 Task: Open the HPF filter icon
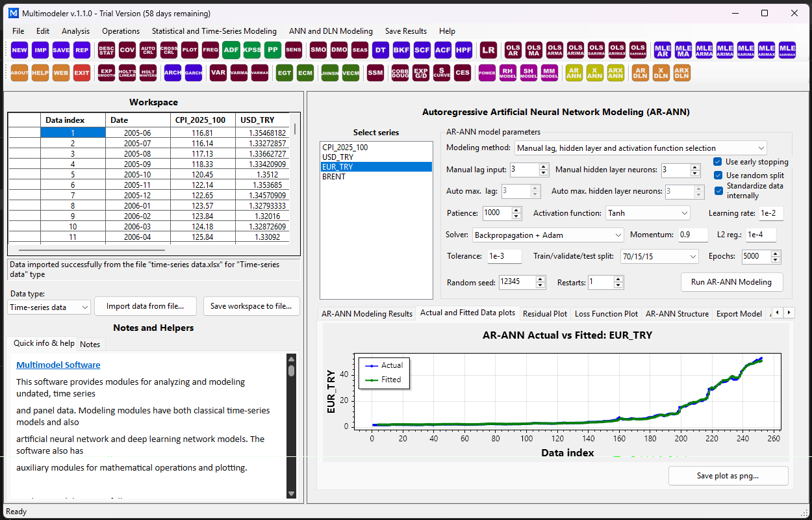[464, 50]
